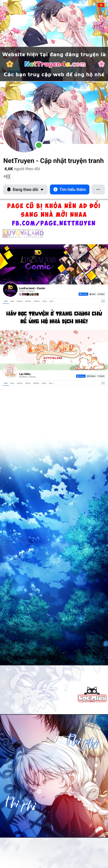Click the Lạc Miêu page avatar

point(10,371)
